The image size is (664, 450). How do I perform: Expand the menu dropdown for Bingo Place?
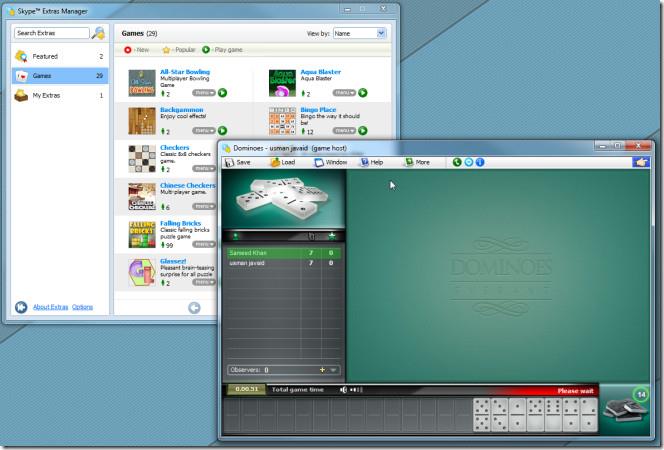coord(344,130)
